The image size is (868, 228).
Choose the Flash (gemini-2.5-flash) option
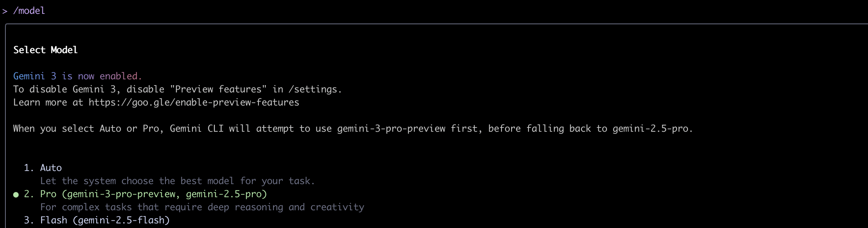point(105,220)
